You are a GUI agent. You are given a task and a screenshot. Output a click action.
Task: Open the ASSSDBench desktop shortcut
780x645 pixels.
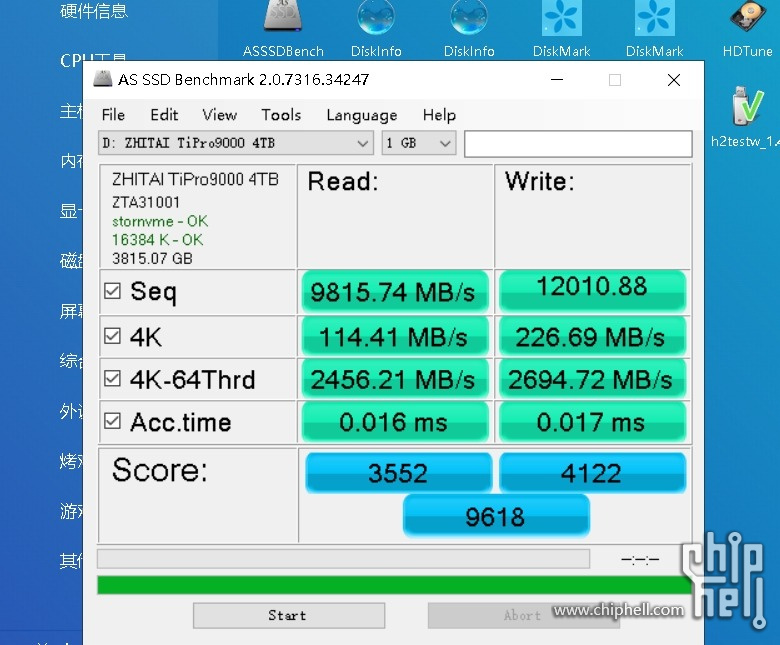(283, 29)
